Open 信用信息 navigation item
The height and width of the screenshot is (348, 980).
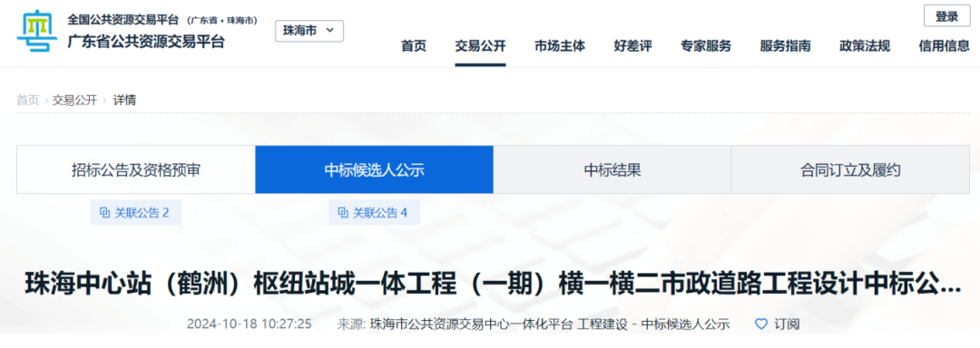pyautogui.click(x=944, y=45)
